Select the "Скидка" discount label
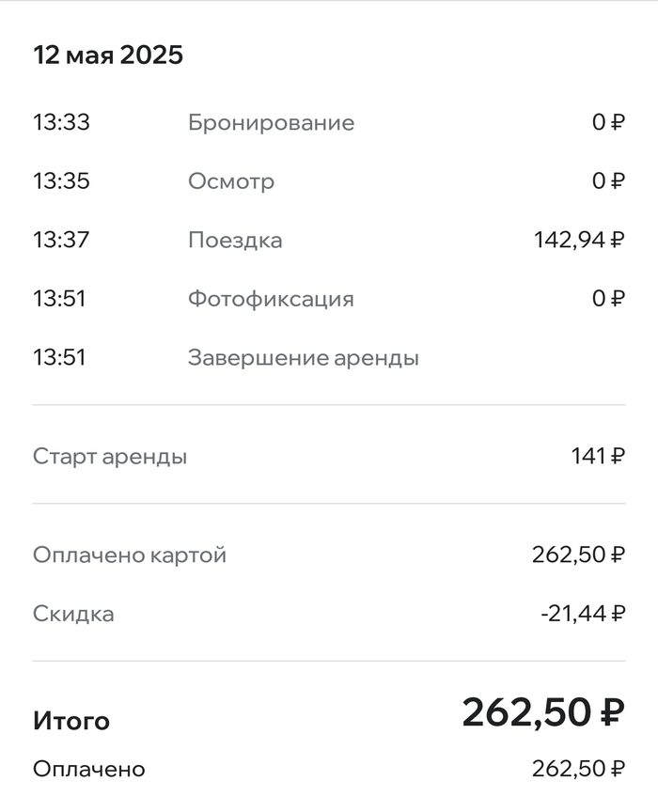The image size is (658, 812). click(x=73, y=615)
